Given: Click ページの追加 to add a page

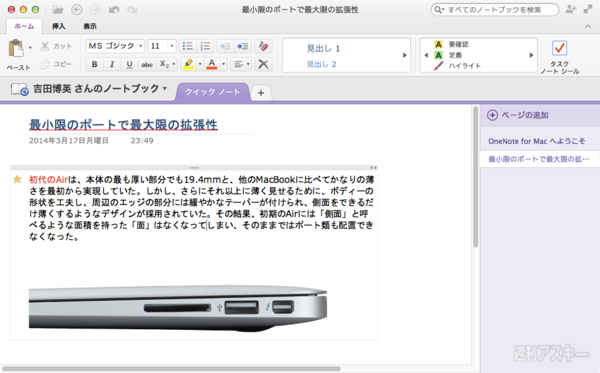Looking at the screenshot, I should (x=518, y=115).
